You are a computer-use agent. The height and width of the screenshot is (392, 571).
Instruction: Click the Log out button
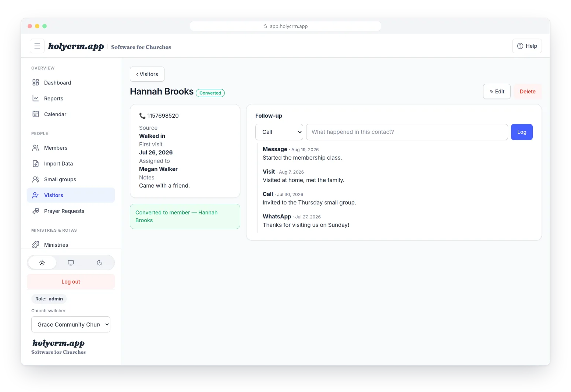click(71, 282)
